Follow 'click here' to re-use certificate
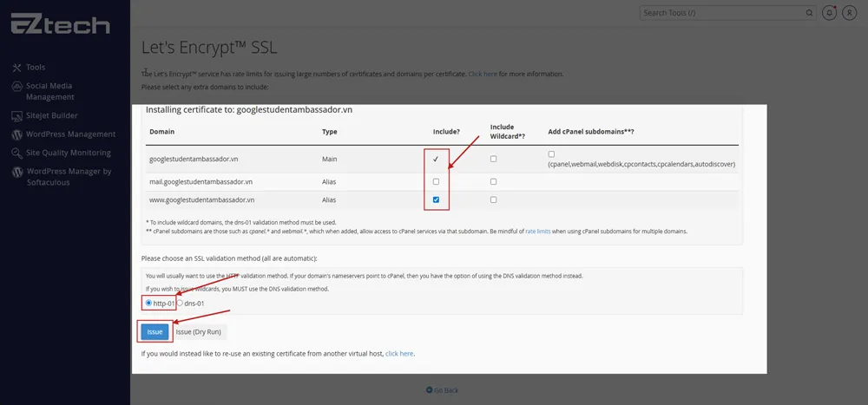 tap(399, 354)
